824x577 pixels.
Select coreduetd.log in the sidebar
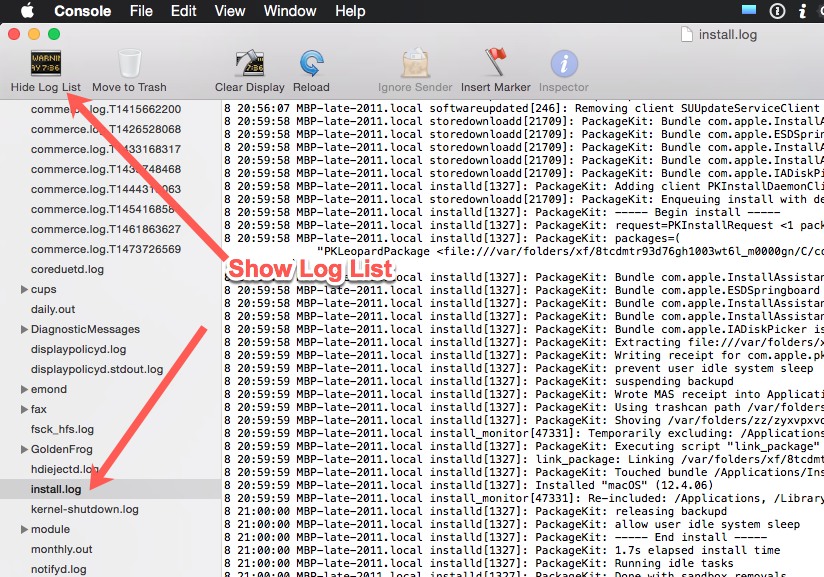pos(67,269)
